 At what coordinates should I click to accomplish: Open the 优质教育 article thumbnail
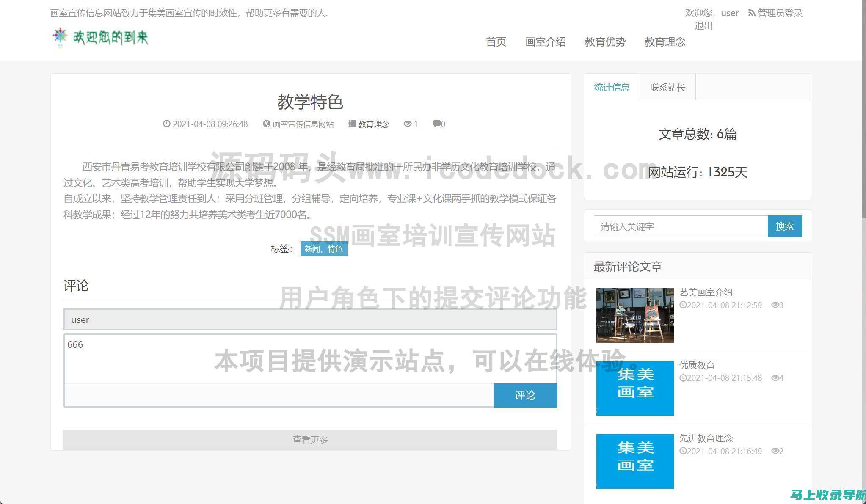635,388
